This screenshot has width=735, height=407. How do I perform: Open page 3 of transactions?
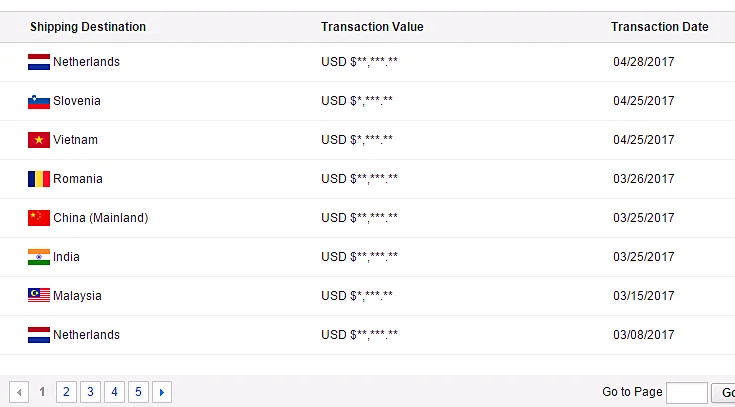(90, 392)
